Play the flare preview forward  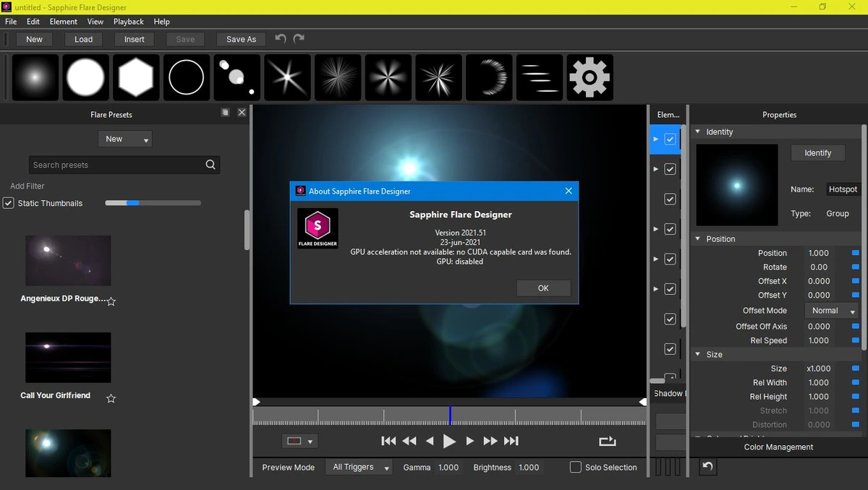point(449,441)
